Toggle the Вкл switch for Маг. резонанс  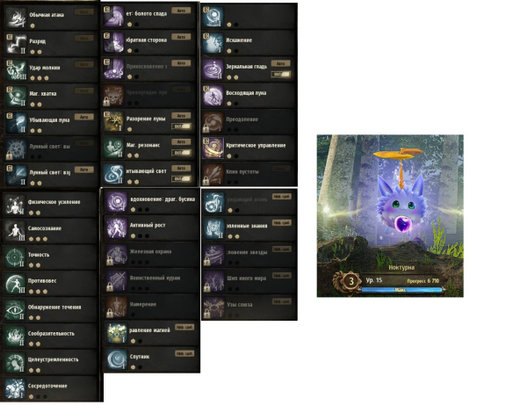[181, 153]
